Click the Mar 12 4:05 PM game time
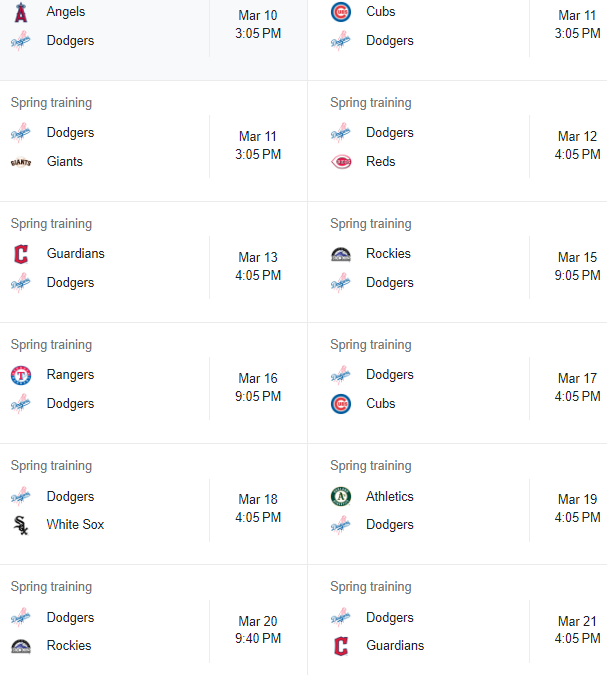 click(x=577, y=146)
